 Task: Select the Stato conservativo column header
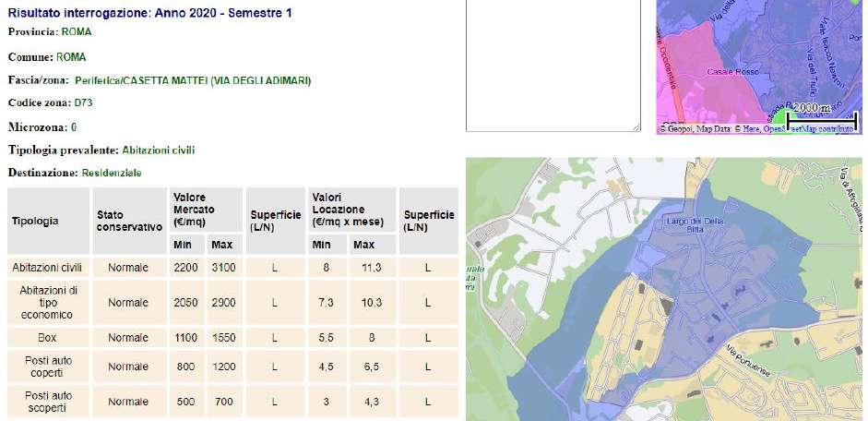[x=129, y=222]
